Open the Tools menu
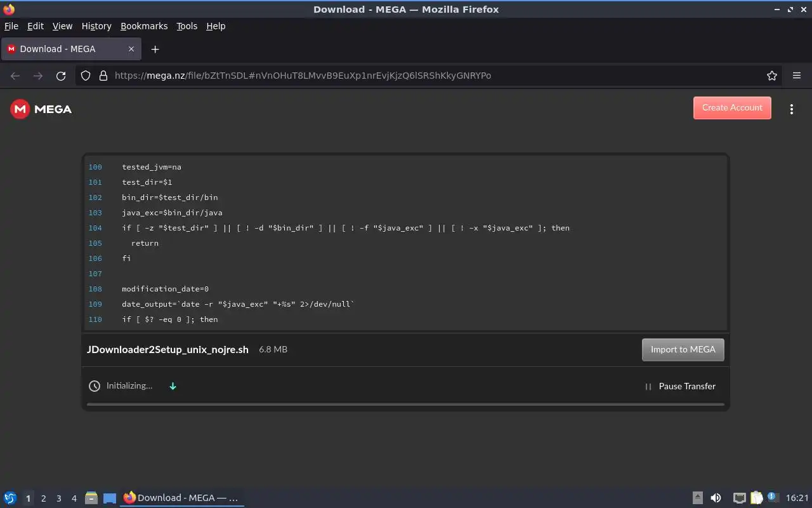The height and width of the screenshot is (508, 812). (x=187, y=26)
